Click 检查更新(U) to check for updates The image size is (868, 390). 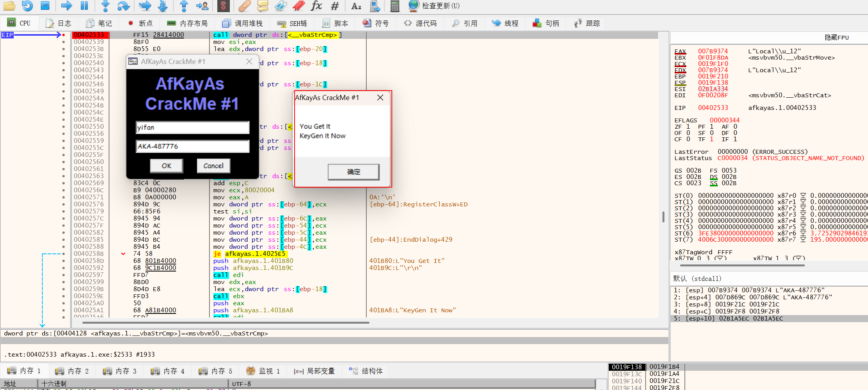pyautogui.click(x=434, y=5)
